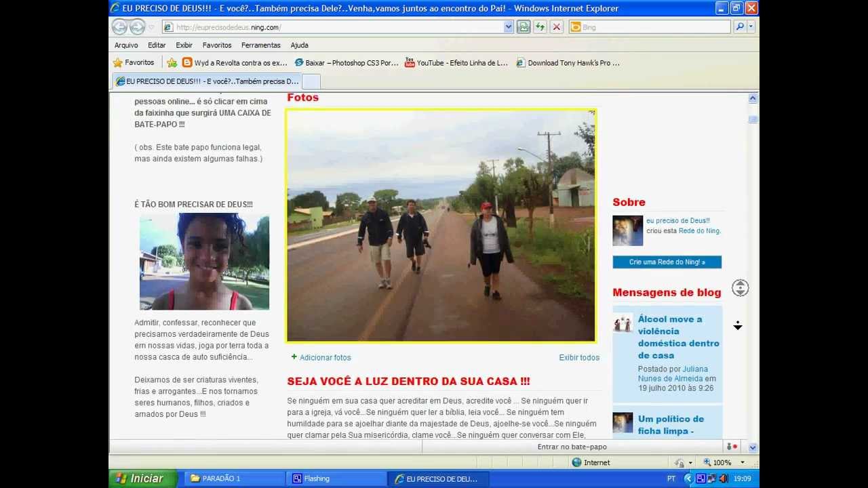Show hidden tray icons arrow
Image resolution: width=868 pixels, height=488 pixels.
pos(688,479)
